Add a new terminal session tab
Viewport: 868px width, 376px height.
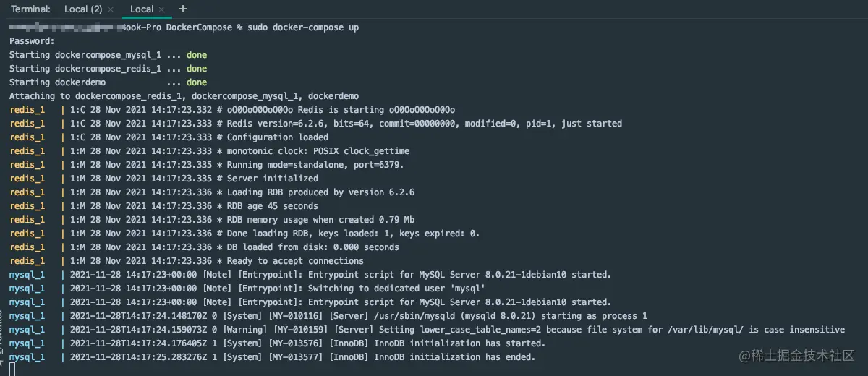point(182,9)
